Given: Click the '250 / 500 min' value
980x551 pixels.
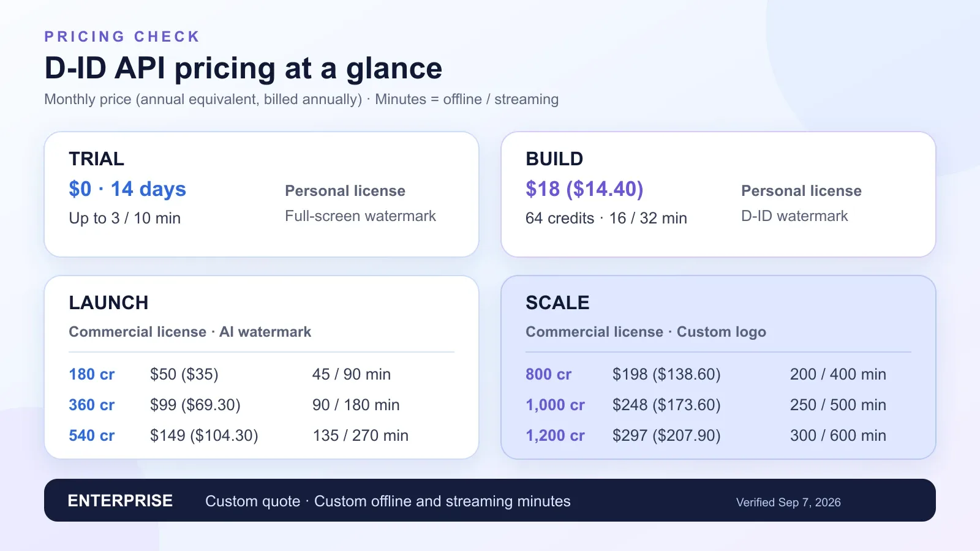Looking at the screenshot, I should [838, 405].
